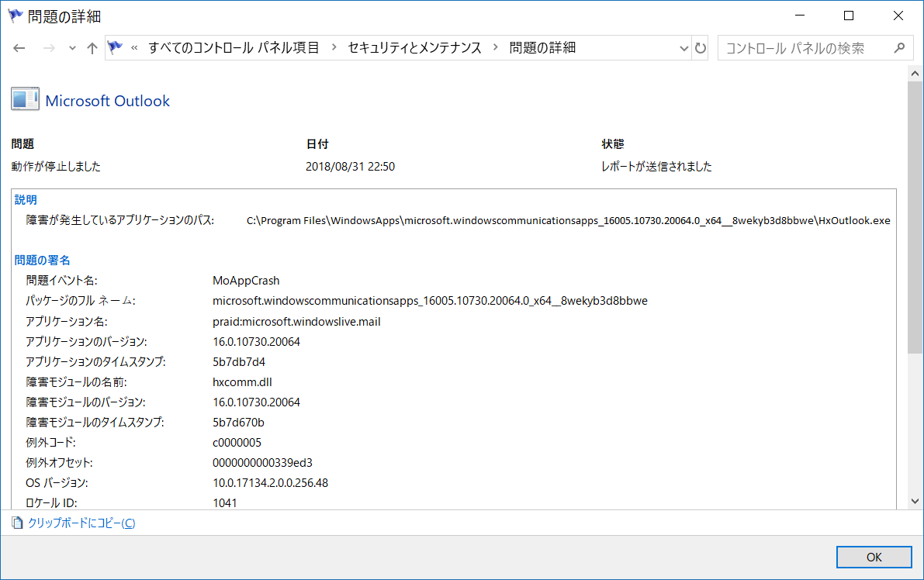
Task: Click the faulting module hxcomm.dll
Action: click(x=242, y=382)
